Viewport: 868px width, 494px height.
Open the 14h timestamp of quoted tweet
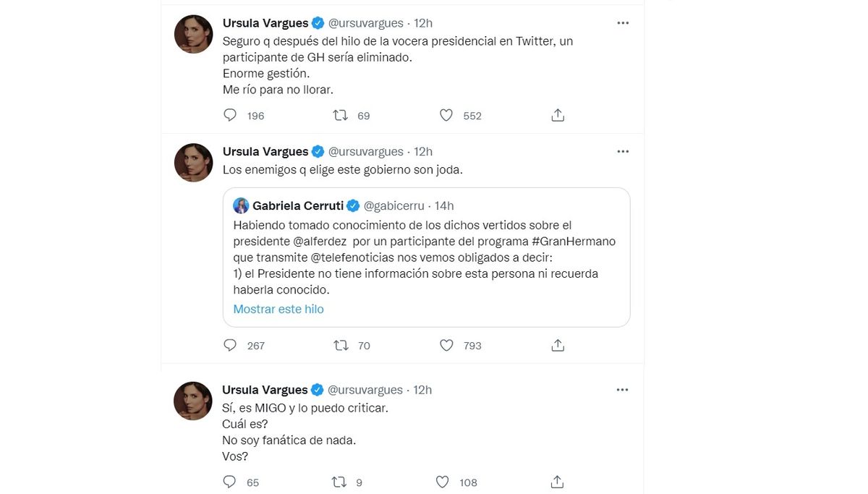443,206
